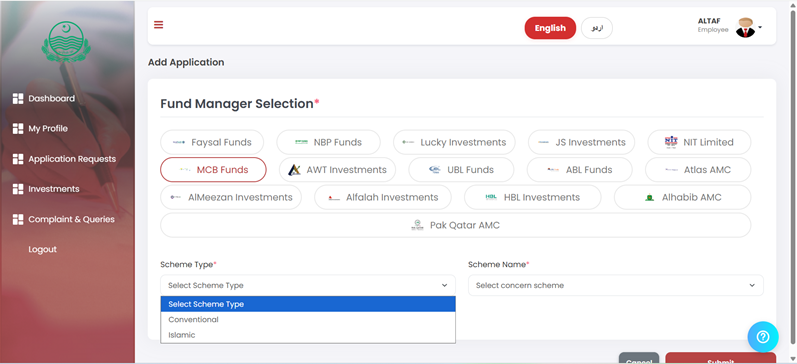Click the ALTAF username text
797x364 pixels.
(x=709, y=21)
